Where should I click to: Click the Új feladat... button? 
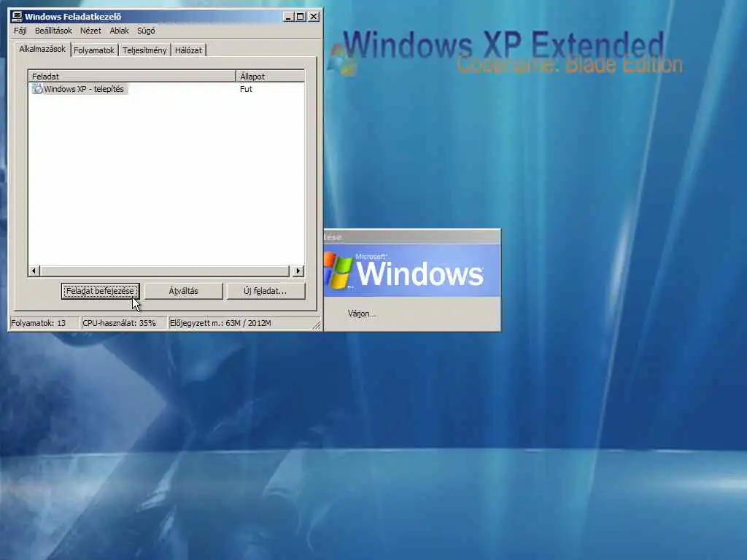pos(266,291)
